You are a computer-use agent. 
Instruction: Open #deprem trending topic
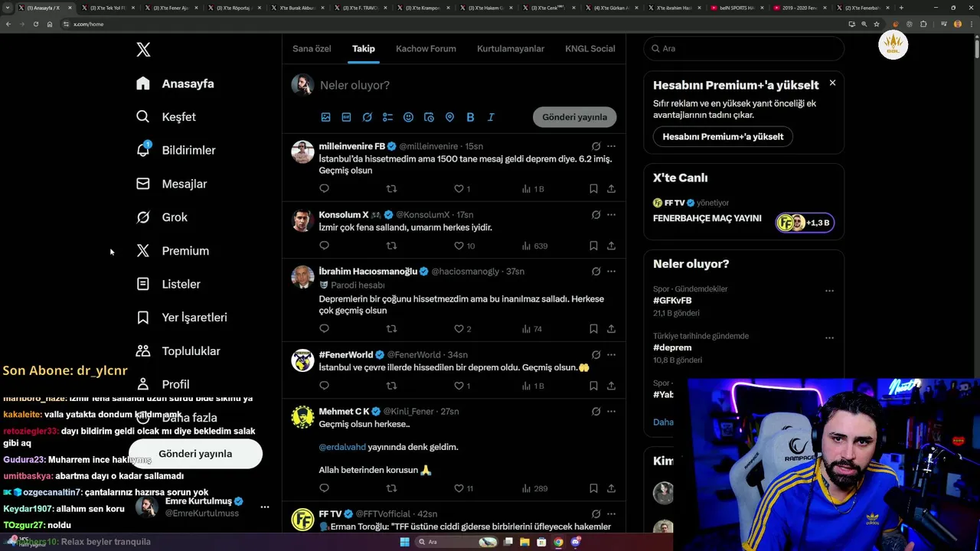(x=672, y=347)
